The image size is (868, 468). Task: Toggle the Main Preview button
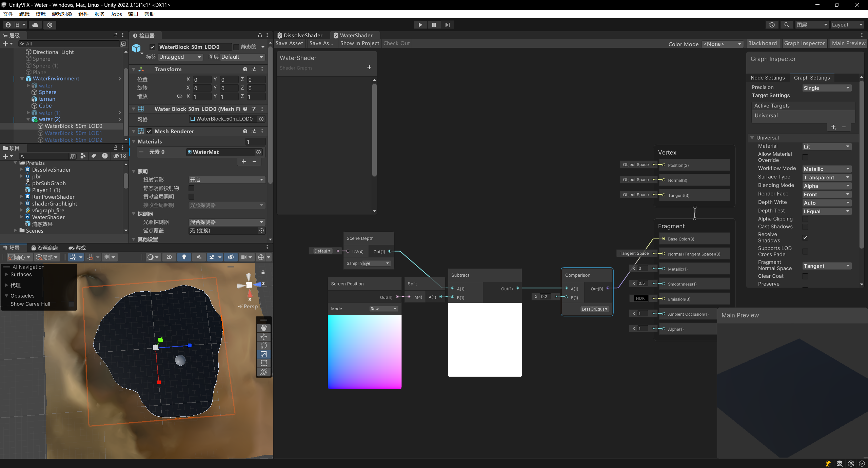point(848,43)
